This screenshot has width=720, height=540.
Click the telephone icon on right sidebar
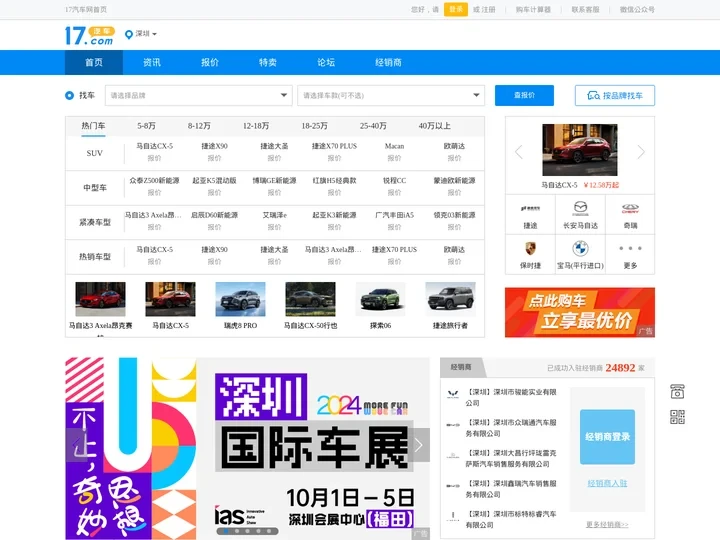[677, 392]
